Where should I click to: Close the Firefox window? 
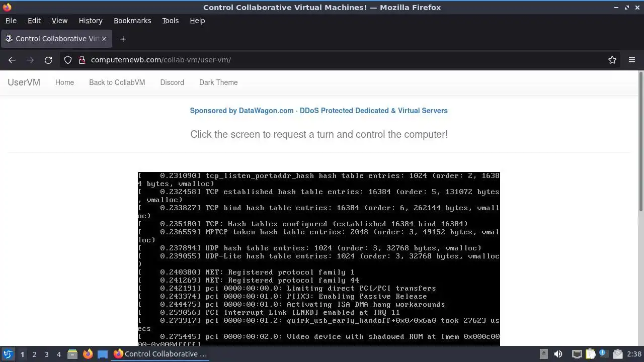[637, 8]
